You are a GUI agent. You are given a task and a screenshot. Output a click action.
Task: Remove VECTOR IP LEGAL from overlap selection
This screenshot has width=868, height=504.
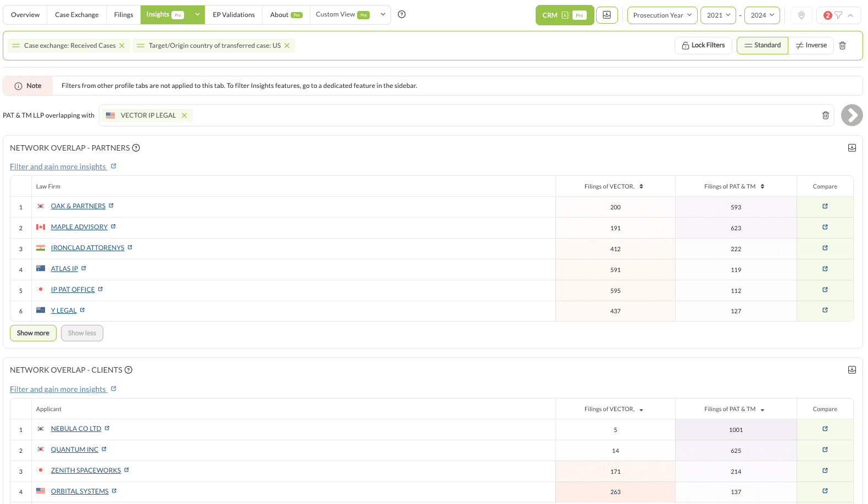click(x=185, y=115)
